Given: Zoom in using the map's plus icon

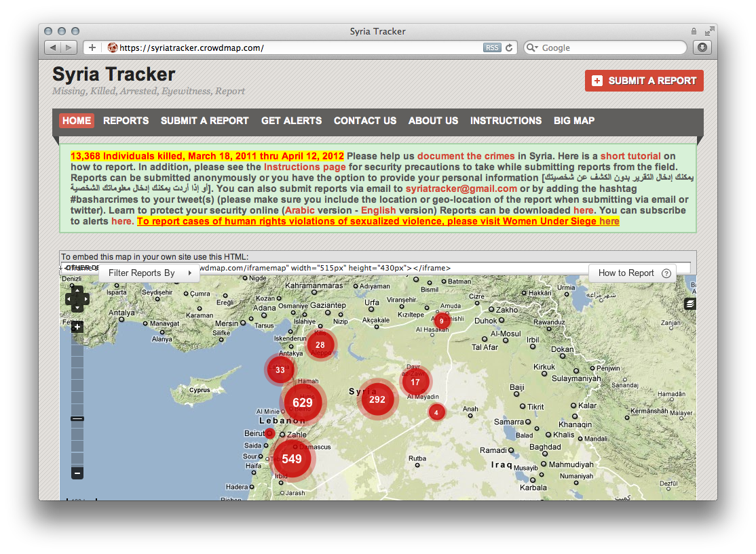Looking at the screenshot, I should pos(77,327).
